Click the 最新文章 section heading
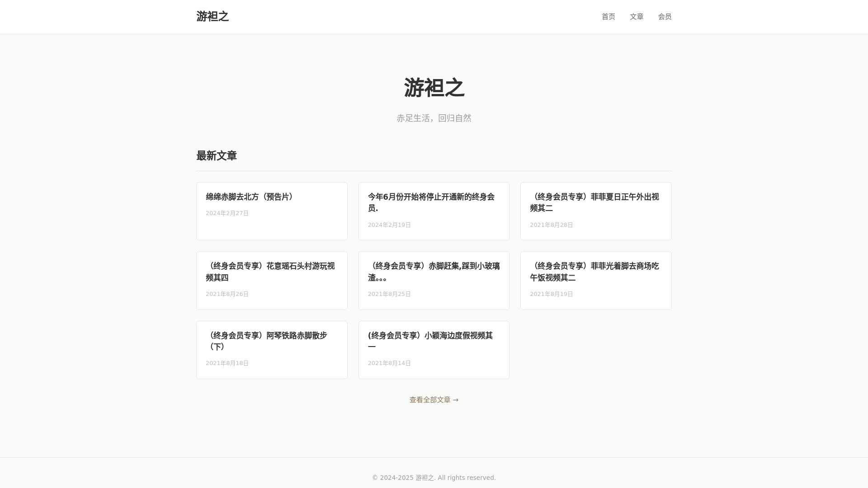This screenshot has width=868, height=488. point(217,156)
